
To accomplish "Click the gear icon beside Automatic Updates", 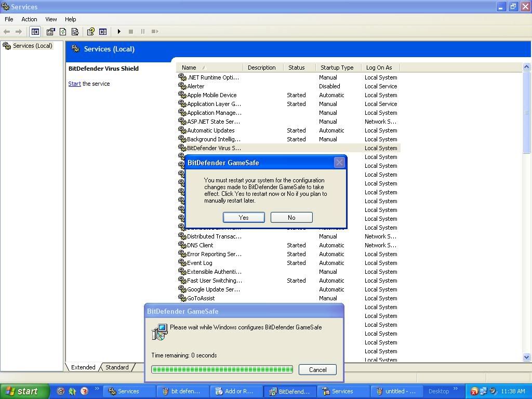I will pos(182,130).
